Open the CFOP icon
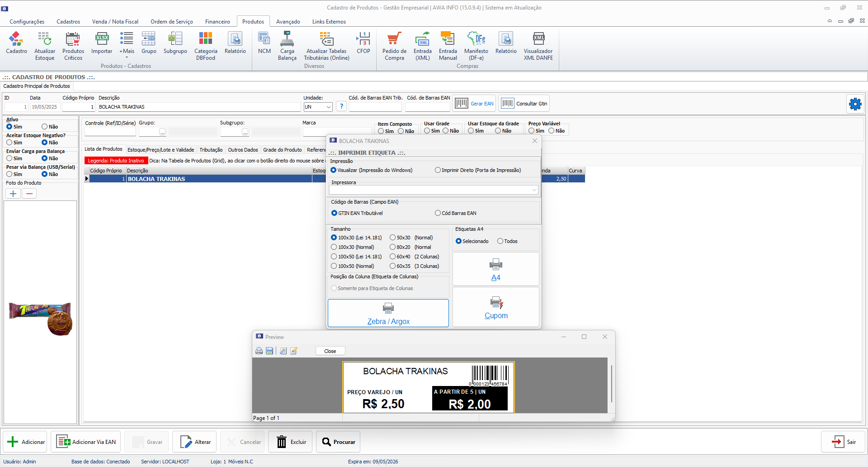This screenshot has width=868, height=467. coord(363,43)
